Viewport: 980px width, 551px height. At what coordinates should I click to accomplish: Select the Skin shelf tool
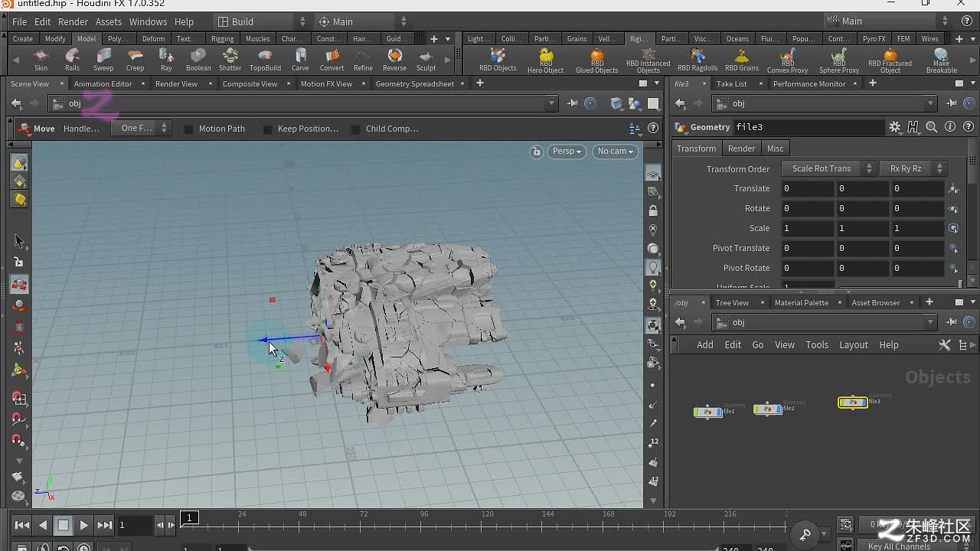41,60
